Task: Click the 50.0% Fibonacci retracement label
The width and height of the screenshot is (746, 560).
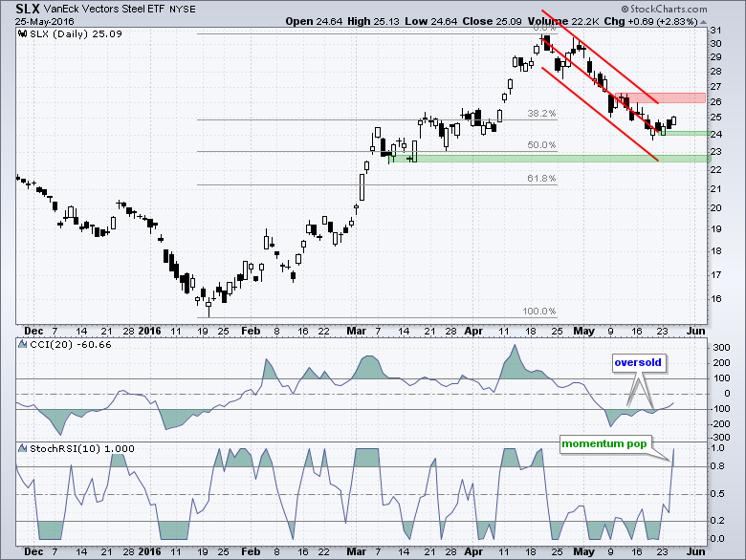Action: tap(541, 145)
